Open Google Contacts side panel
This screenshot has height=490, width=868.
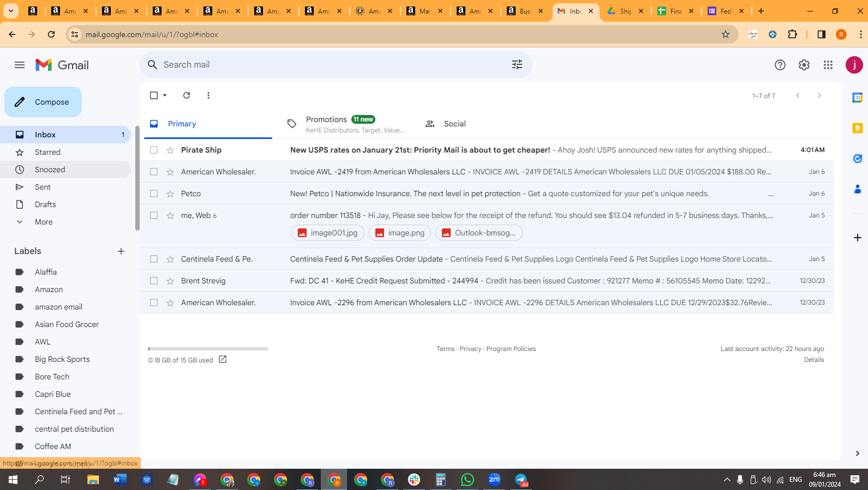(x=858, y=189)
